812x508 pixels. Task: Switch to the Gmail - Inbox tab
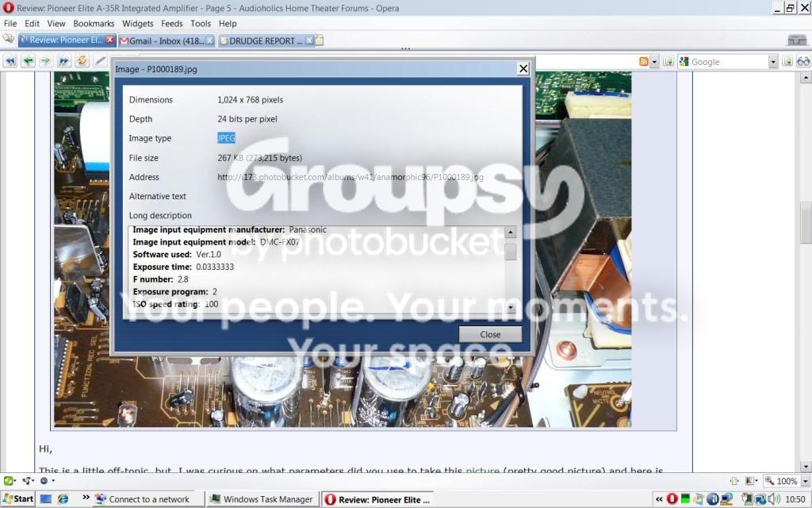(167, 40)
